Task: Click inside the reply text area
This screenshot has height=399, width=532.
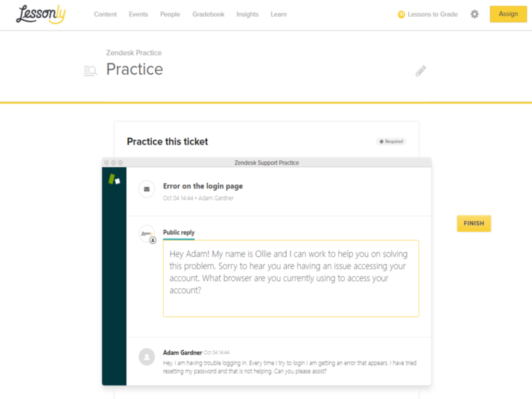Action: [x=291, y=278]
